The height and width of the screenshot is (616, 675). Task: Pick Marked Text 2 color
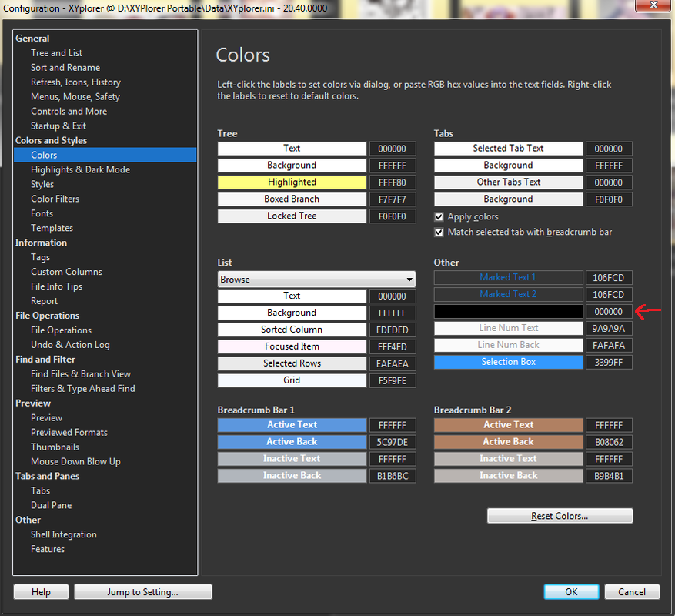pyautogui.click(x=509, y=294)
